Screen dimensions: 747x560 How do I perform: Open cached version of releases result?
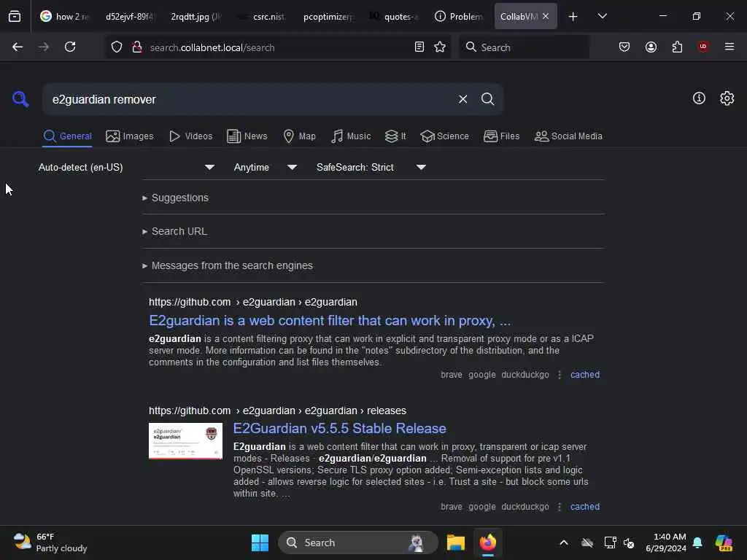[x=585, y=507]
